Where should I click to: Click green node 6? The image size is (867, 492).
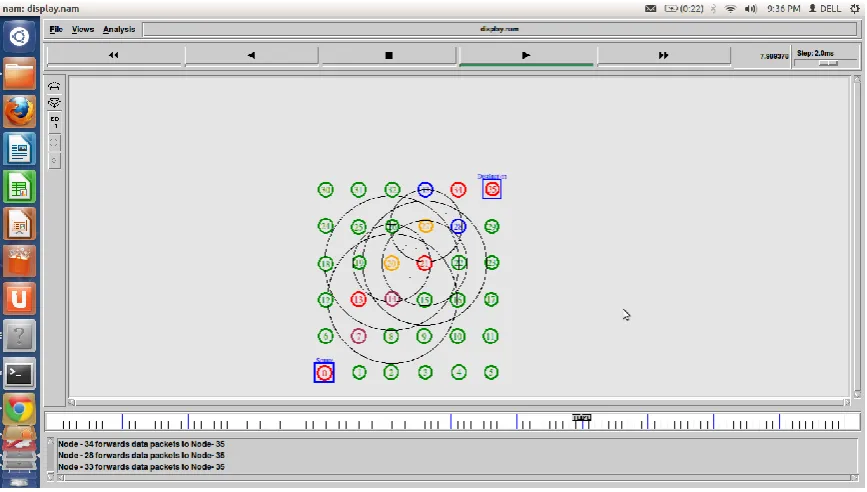click(326, 336)
